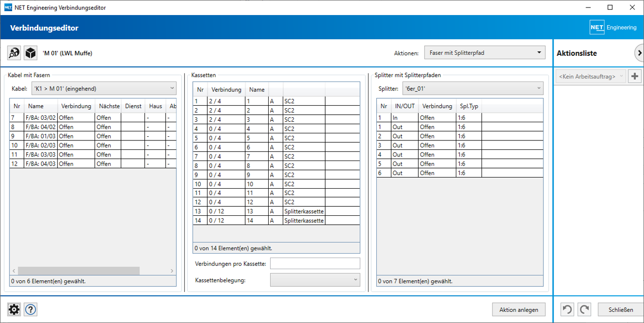The width and height of the screenshot is (644, 323).
Task: Click the redo arrow icon
Action: click(x=584, y=309)
